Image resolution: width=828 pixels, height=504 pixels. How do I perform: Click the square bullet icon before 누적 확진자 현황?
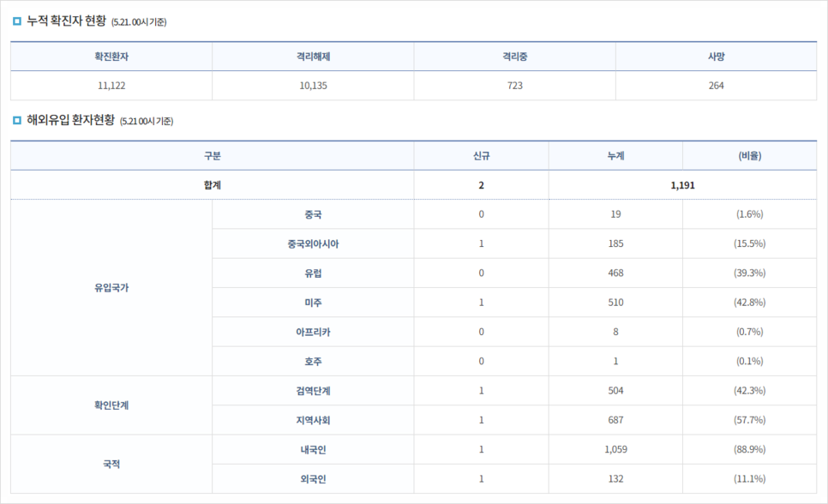click(x=17, y=21)
